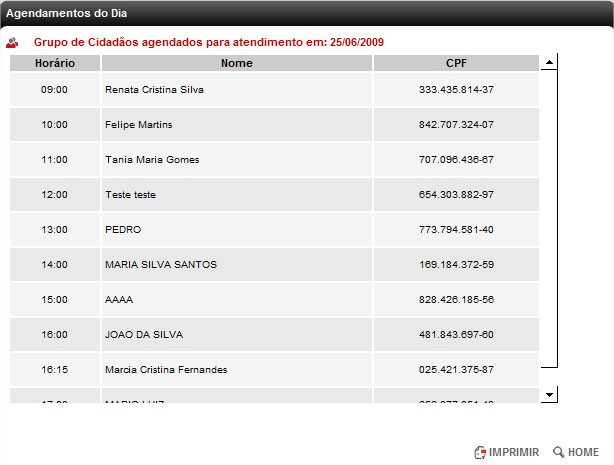This screenshot has width=614, height=465.
Task: Click the scroll up arrow
Action: coord(548,63)
